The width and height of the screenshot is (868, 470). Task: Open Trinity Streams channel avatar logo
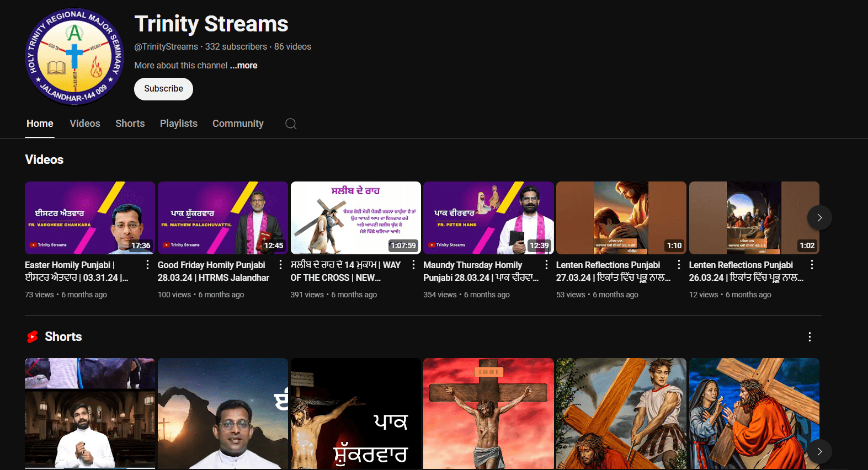74,56
